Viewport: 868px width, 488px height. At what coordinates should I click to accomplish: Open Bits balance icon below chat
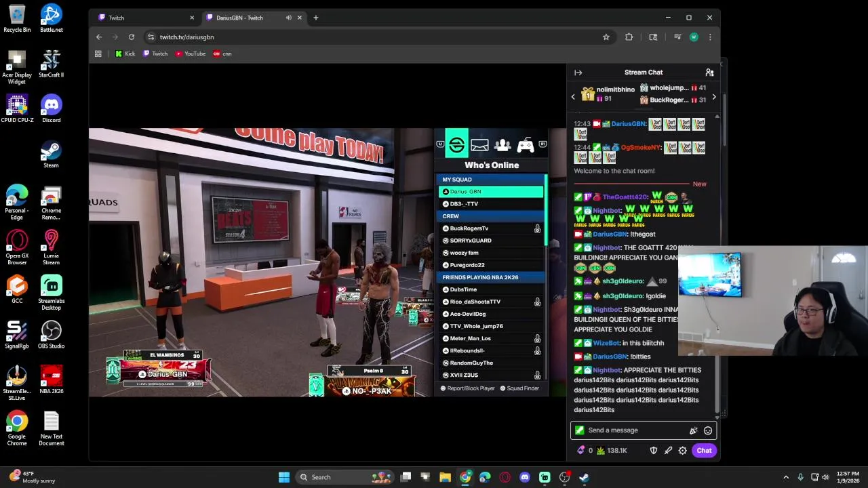[x=580, y=450]
